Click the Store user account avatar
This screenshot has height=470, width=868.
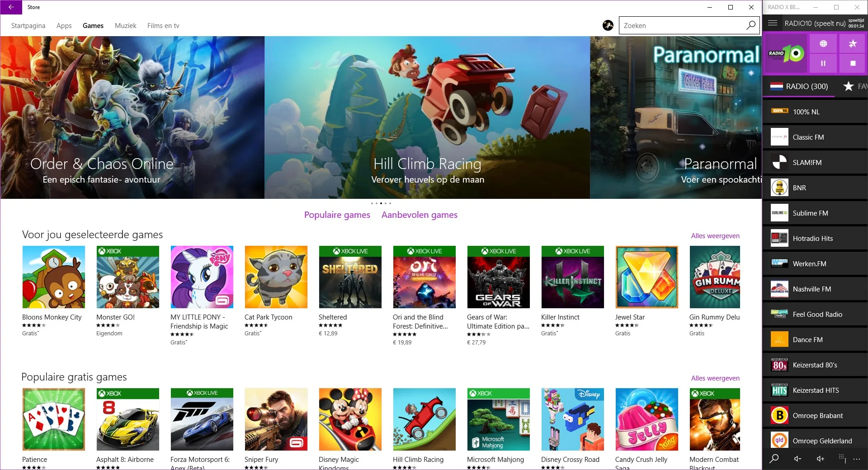pos(608,25)
